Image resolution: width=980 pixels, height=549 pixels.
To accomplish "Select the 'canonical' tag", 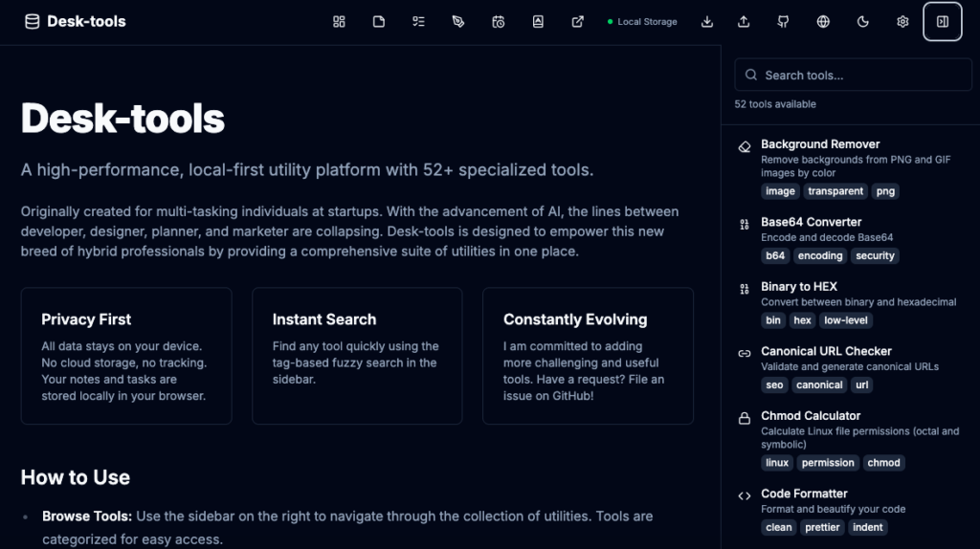I will pos(819,385).
